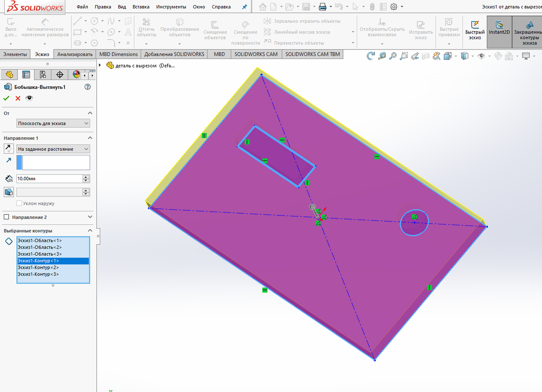Expand the деталь с вырезом tree node
This screenshot has width=542, height=392.
(100, 65)
